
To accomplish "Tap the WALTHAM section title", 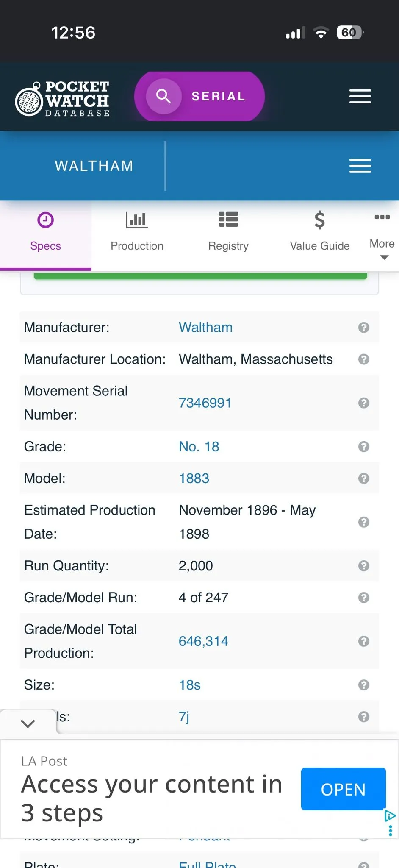I will 94,166.
